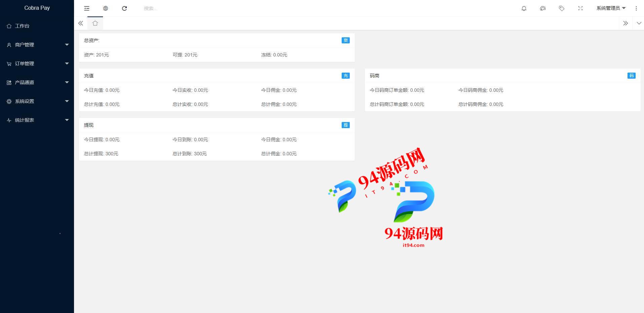
Task: Select 总计提现: 300元 text
Action: [x=101, y=154]
